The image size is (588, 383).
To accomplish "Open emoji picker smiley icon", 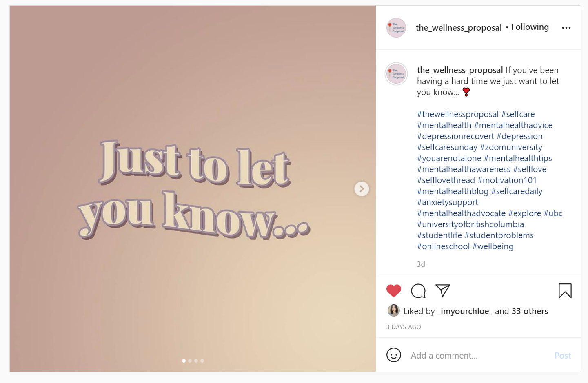I will click(x=394, y=355).
